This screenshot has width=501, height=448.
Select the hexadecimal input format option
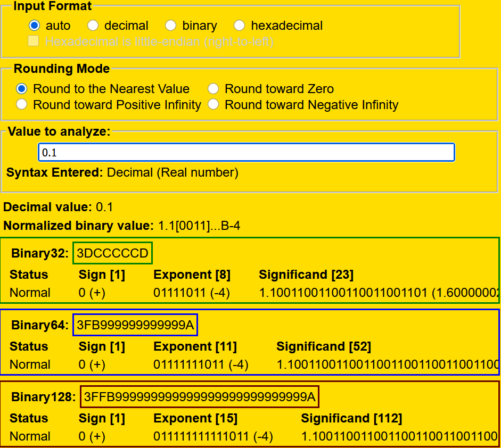pos(239,26)
